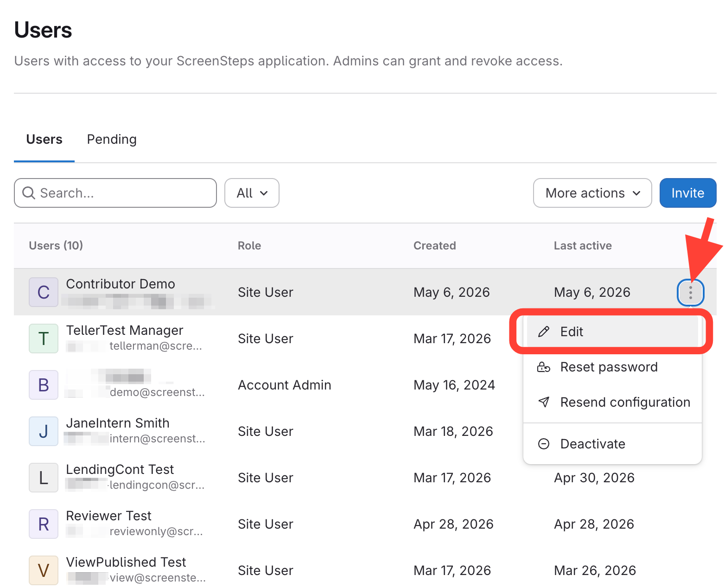
Task: Select Deactivate from the user menu
Action: (612, 444)
